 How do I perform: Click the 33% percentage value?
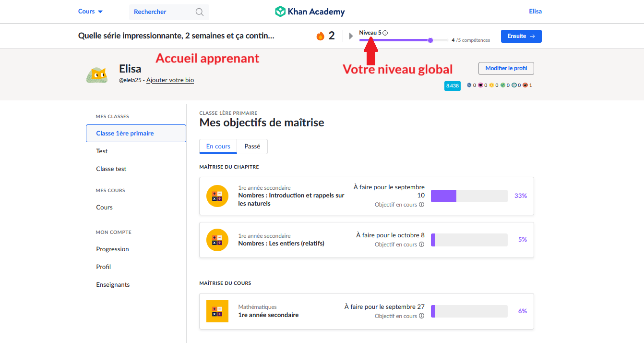tap(521, 196)
